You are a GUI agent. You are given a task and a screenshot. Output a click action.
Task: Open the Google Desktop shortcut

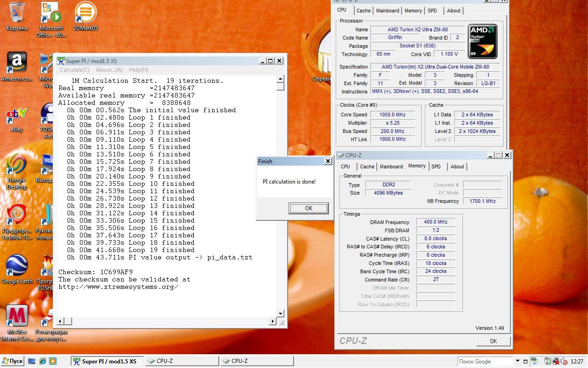pos(17,171)
